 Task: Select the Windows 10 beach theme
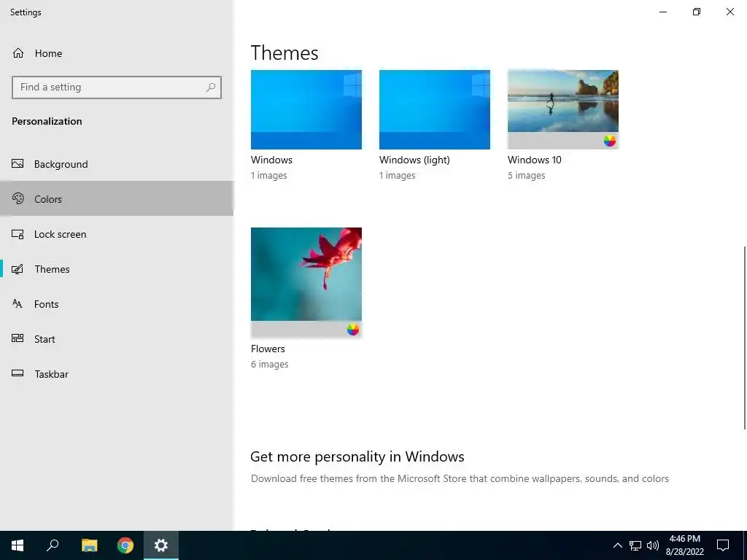point(563,109)
